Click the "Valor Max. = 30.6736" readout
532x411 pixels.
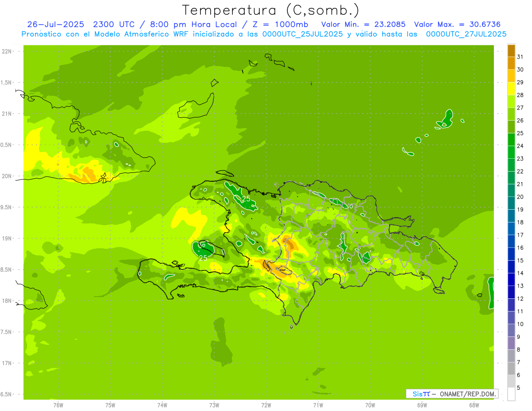click(457, 24)
